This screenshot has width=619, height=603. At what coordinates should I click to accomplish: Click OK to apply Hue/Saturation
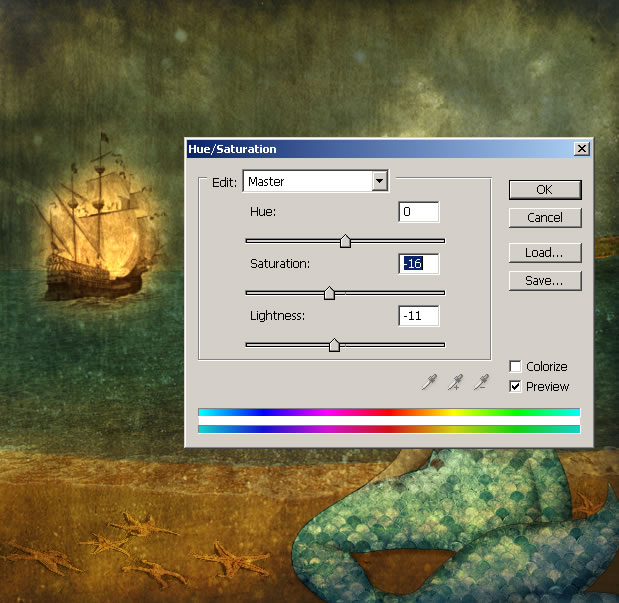545,190
